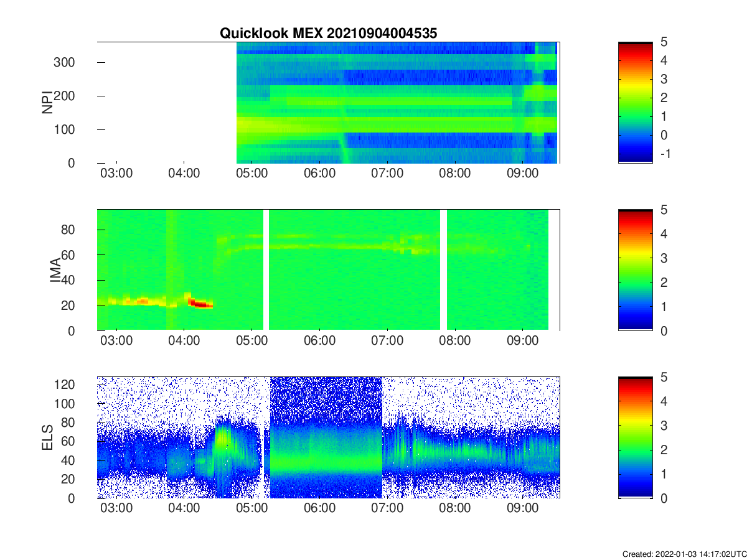This screenshot has width=747, height=560.
Task: Click the 08:00 tick under the IMA plot
Action: pos(455,342)
